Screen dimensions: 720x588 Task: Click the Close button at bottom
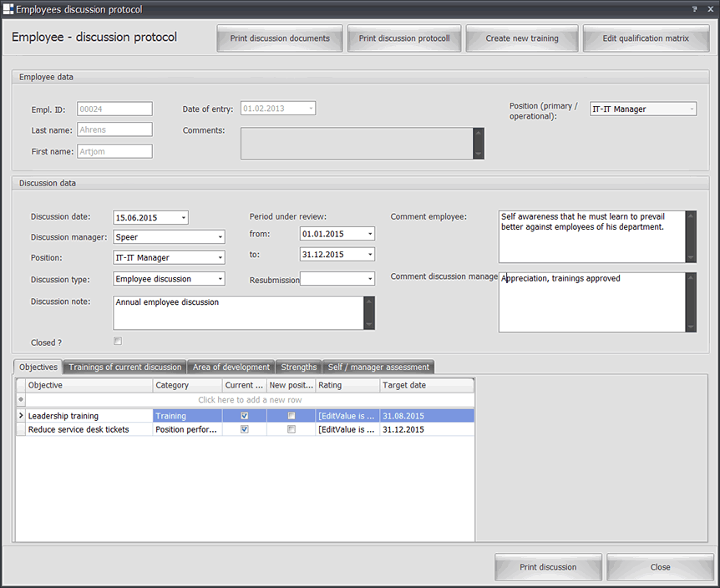661,567
